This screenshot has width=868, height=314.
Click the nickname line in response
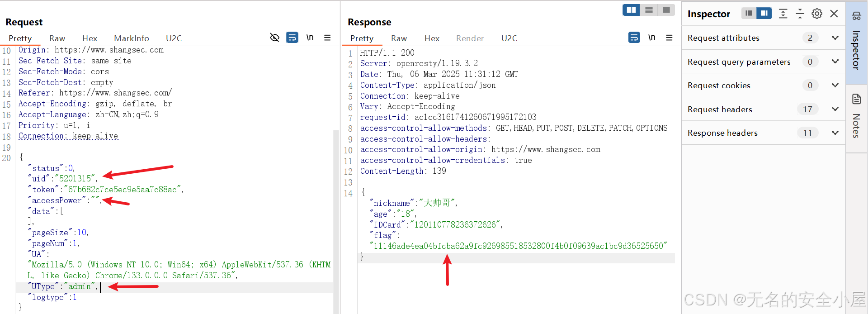point(413,203)
